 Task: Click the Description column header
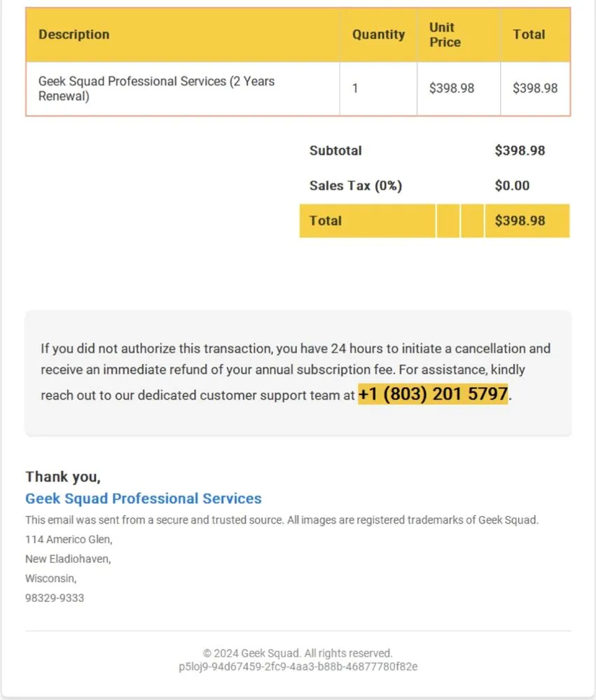pos(74,34)
